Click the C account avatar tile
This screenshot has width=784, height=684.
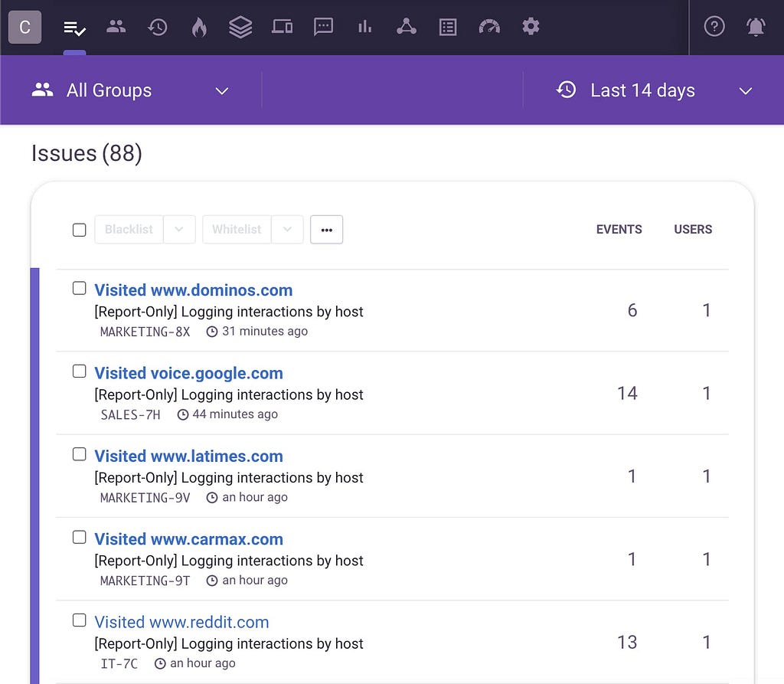click(x=25, y=27)
